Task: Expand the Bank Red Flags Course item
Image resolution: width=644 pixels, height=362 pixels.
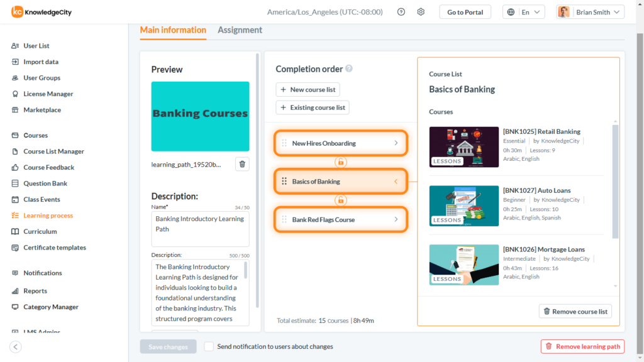Action: [395, 219]
